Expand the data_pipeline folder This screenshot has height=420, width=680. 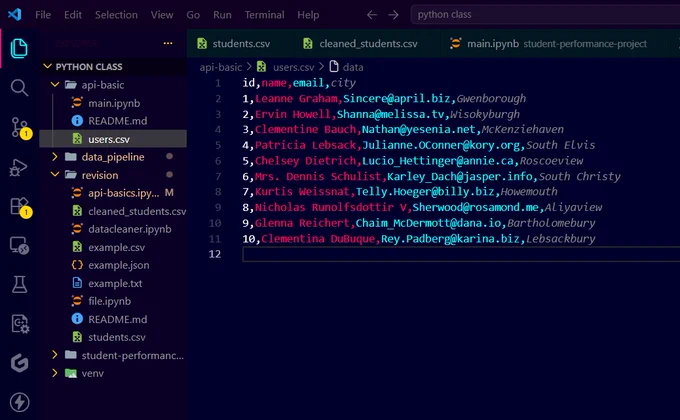(x=55, y=157)
